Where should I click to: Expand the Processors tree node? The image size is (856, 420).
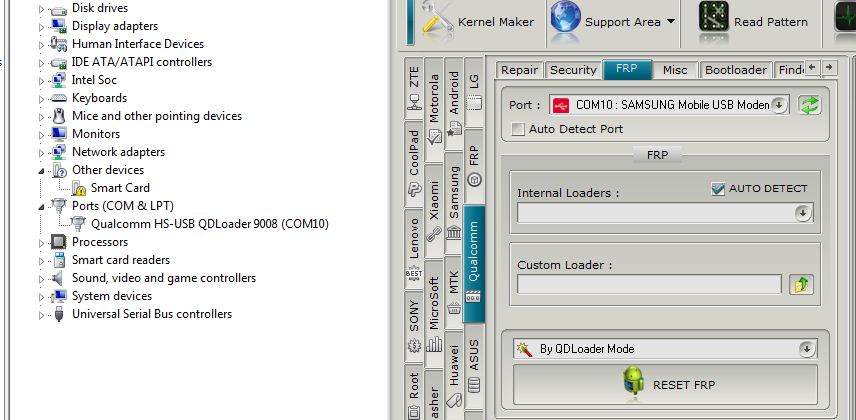(41, 242)
